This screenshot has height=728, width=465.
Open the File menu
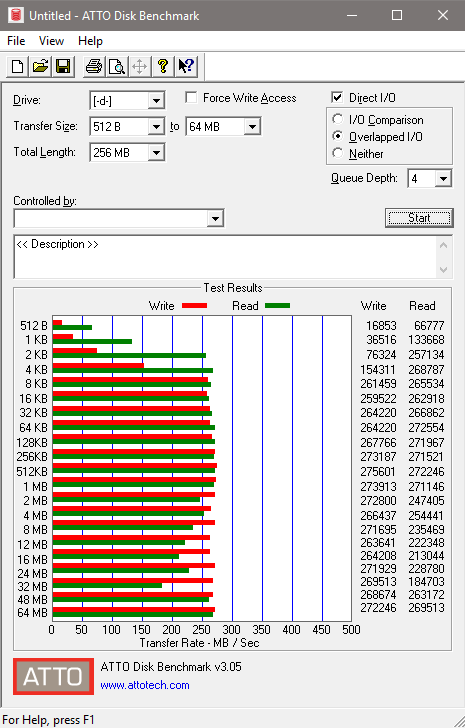click(x=16, y=41)
